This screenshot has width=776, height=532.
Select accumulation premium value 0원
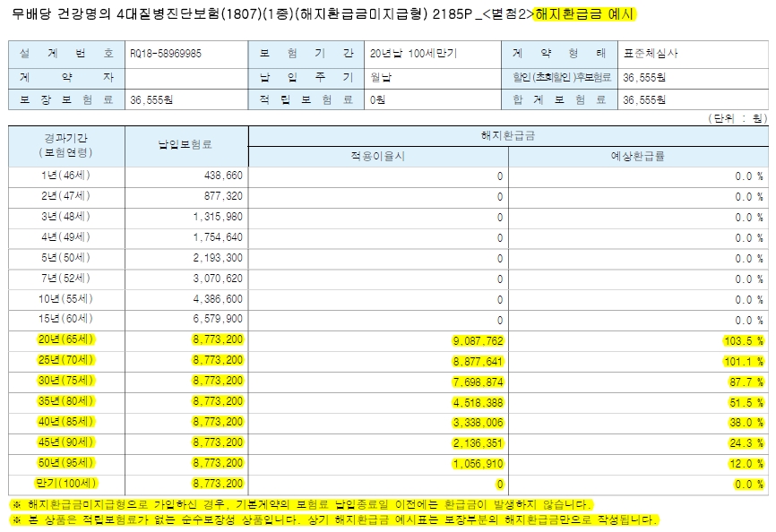coord(377,99)
